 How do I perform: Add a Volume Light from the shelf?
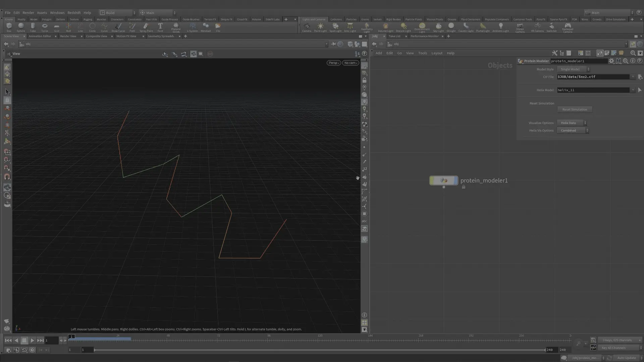[x=385, y=27]
